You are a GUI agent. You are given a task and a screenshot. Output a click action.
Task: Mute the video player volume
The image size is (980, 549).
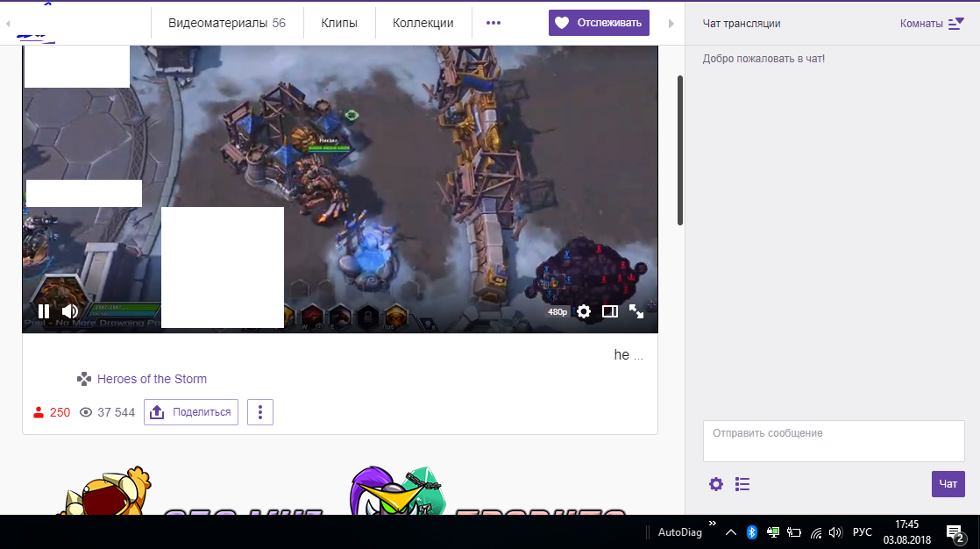(70, 311)
